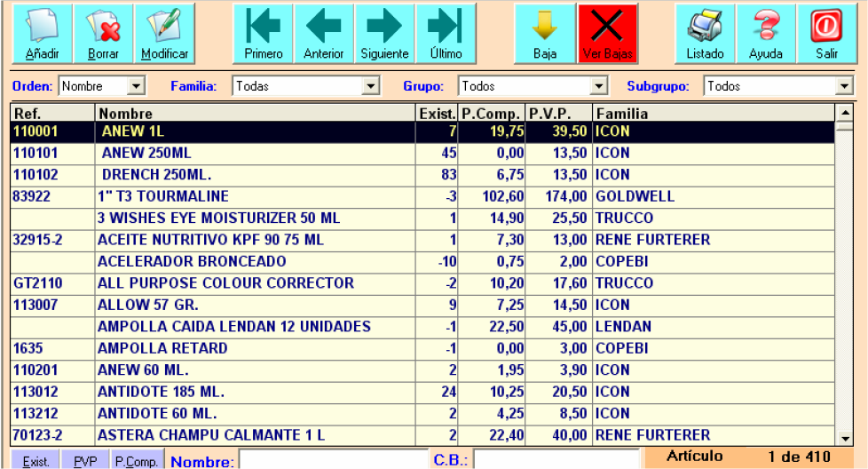Expand the Subgrupo dropdown showing Todos
The width and height of the screenshot is (868, 469).
tap(844, 86)
